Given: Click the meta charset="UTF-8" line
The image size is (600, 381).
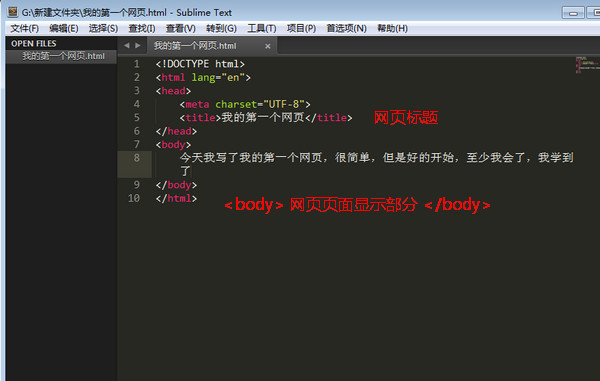Looking at the screenshot, I should tap(245, 104).
